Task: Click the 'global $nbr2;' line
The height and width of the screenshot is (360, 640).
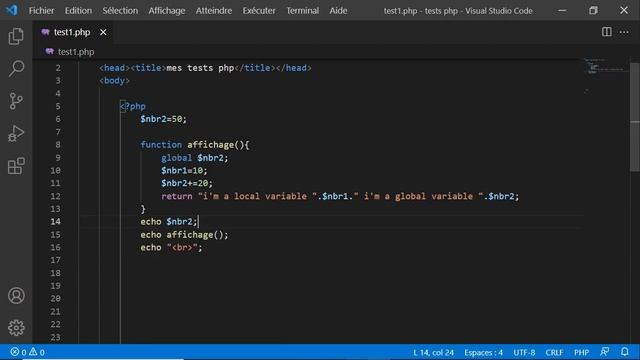Action: [194, 158]
